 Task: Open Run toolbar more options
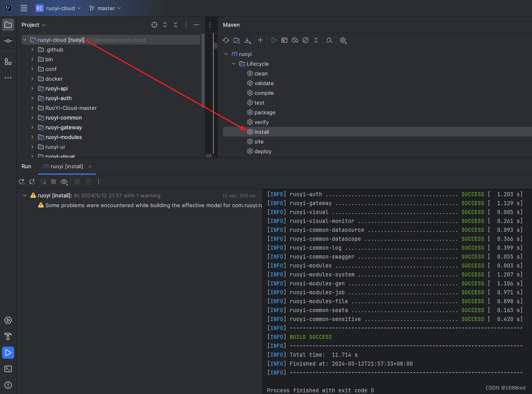(98, 182)
